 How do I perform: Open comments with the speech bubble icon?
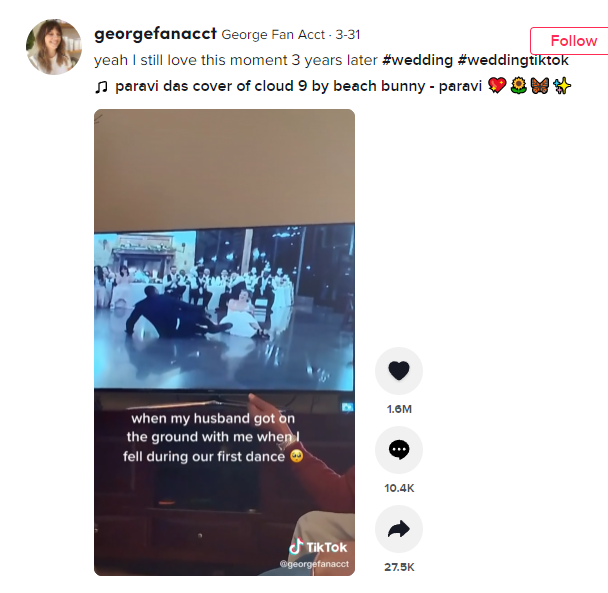399,450
